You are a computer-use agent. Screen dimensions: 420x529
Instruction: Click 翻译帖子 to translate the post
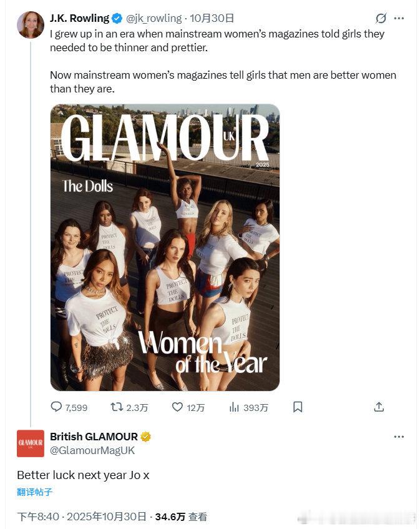[35, 492]
